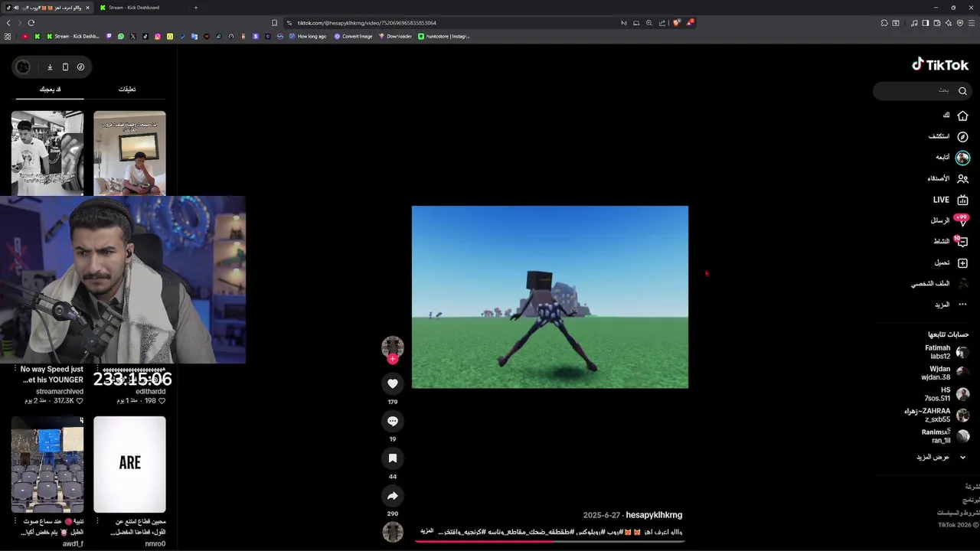
Task: Expand followed accounts with chevron
Action: (x=962, y=457)
